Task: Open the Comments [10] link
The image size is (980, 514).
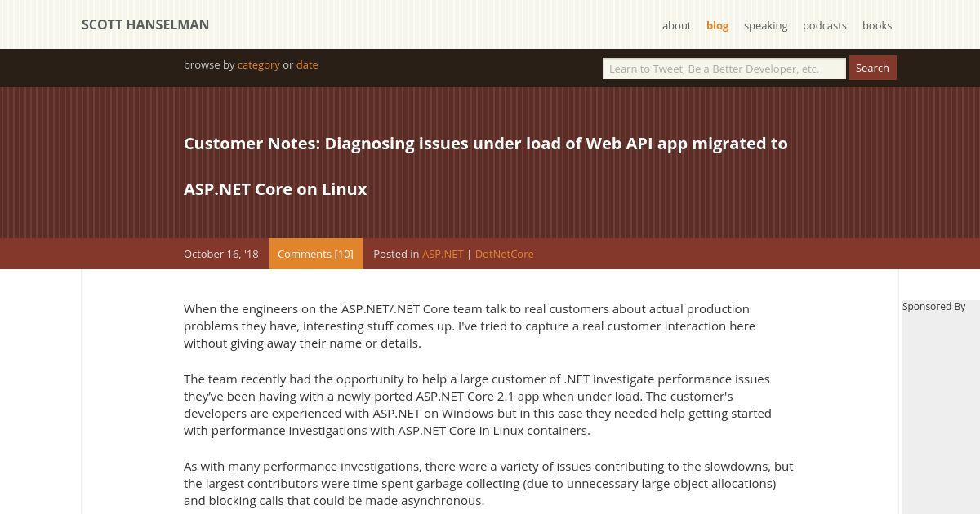Action: (315, 254)
